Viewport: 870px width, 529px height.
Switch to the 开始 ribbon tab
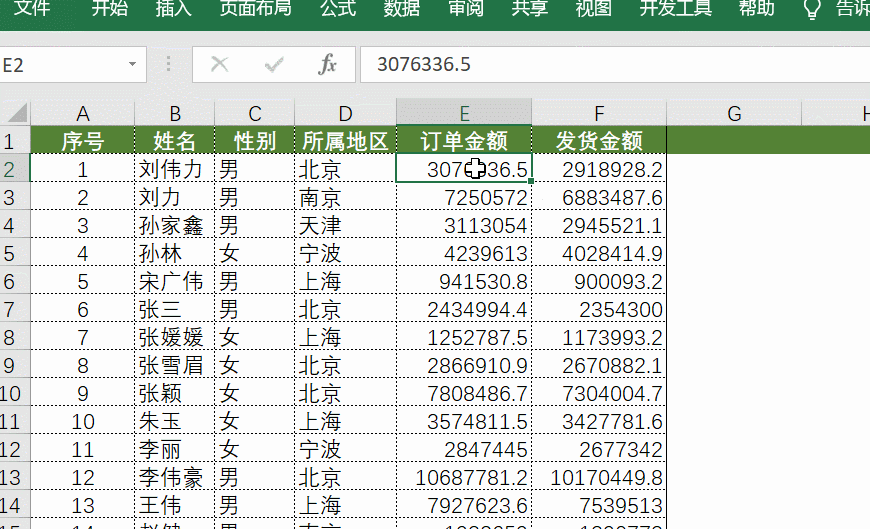click(x=109, y=8)
